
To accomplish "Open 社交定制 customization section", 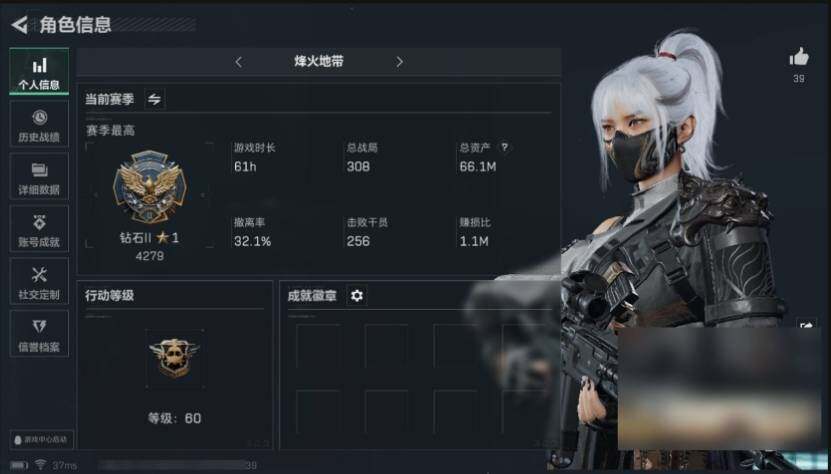I will tap(39, 282).
